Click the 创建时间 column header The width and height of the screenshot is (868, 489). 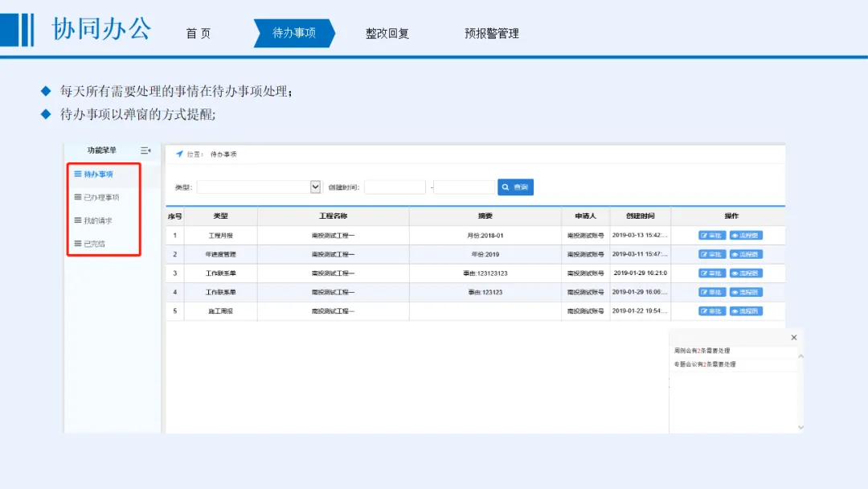tap(641, 216)
